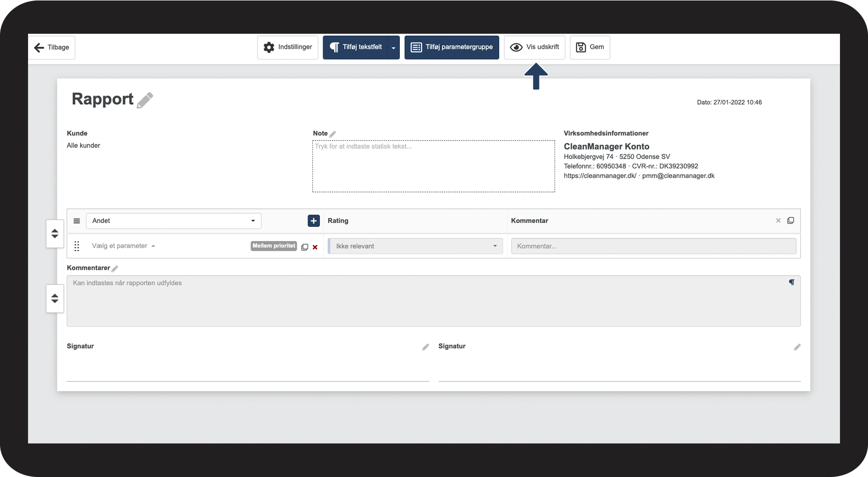Click the reorder arrows beside the Andet group
Viewport: 868px width, 477px height.
click(x=55, y=234)
